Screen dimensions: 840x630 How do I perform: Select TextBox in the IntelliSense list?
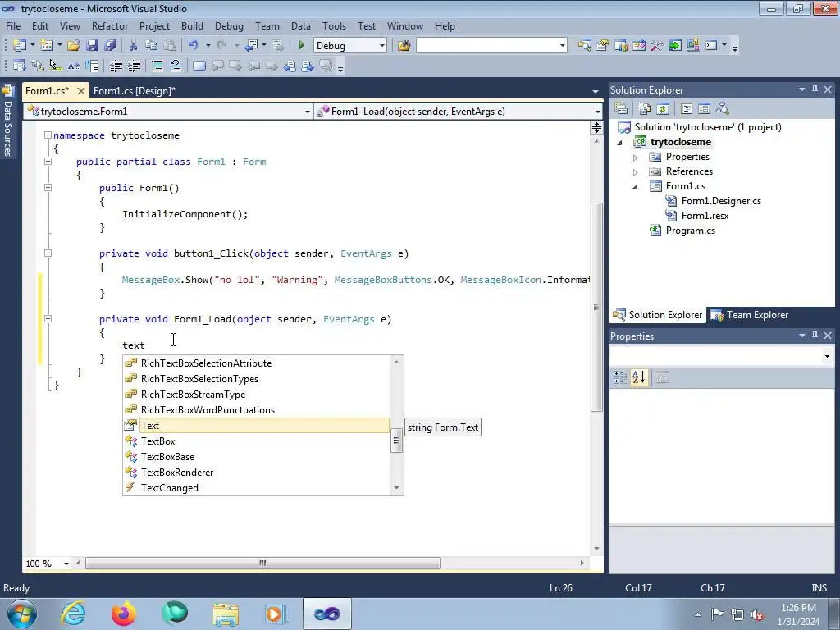pyautogui.click(x=257, y=441)
